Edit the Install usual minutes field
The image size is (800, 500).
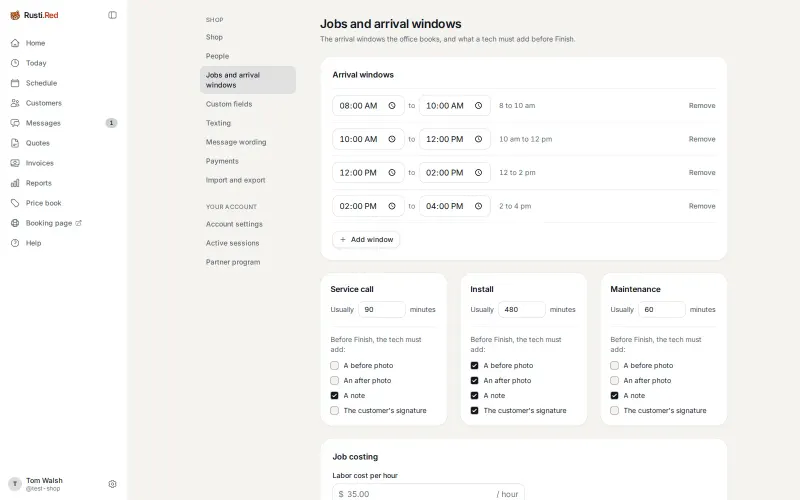coord(522,310)
